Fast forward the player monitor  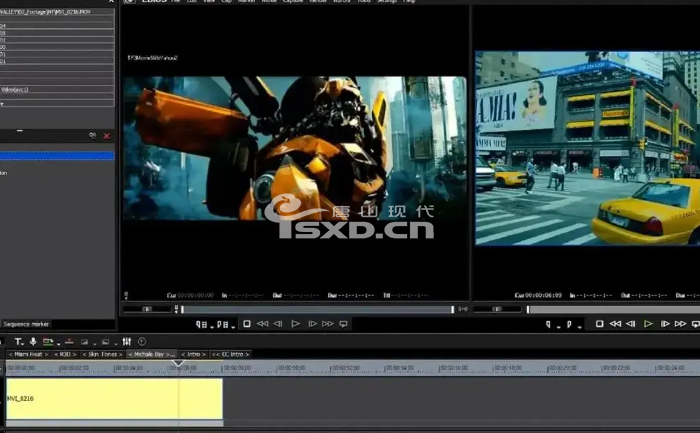328,324
